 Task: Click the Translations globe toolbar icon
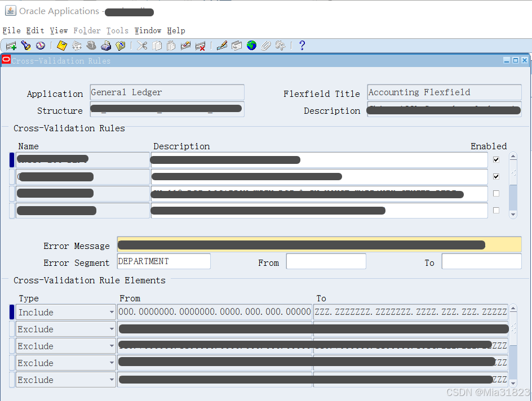coord(251,46)
